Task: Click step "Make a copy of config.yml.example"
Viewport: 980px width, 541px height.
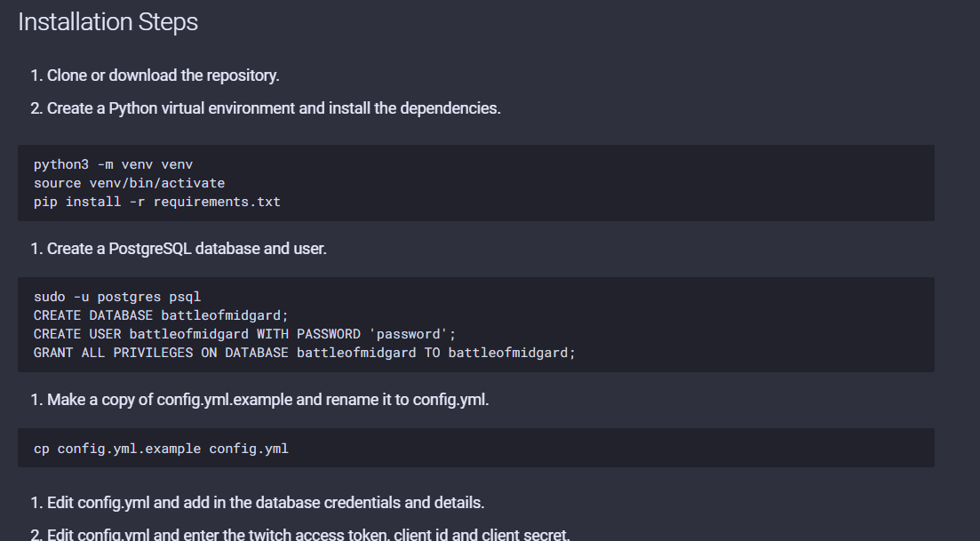Action: coord(268,400)
